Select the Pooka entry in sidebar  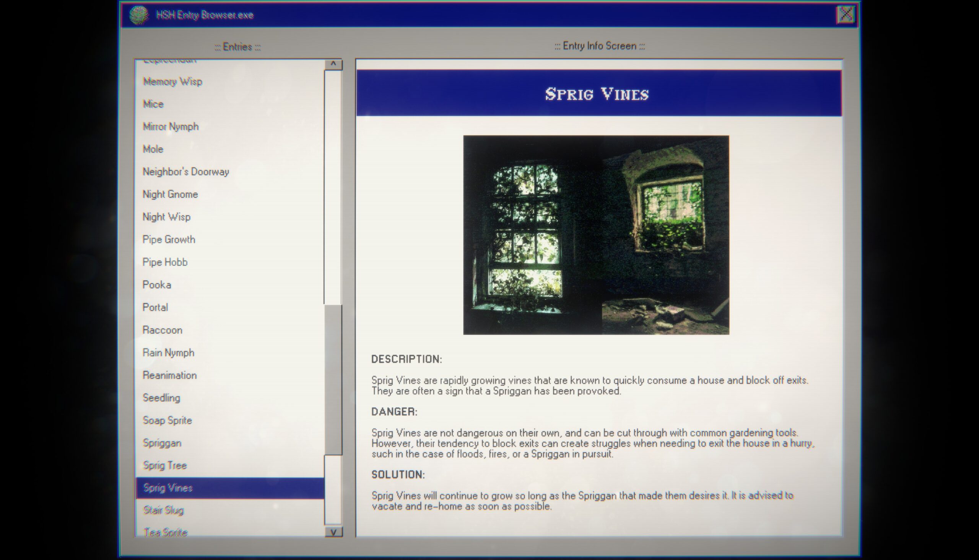pos(157,284)
